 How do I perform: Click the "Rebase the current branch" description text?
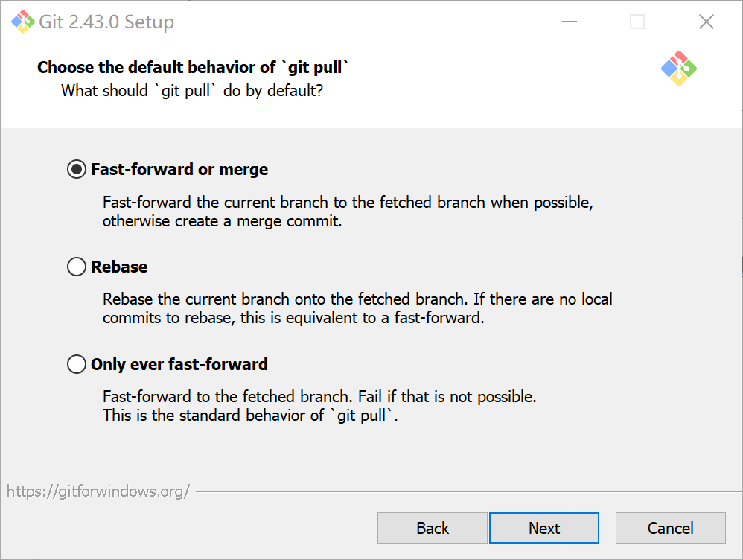click(283, 299)
